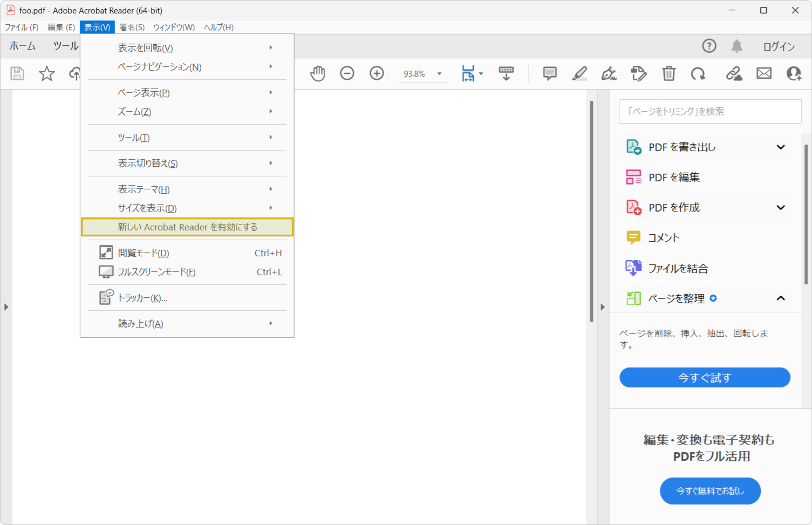Expand the PDF を作成 chevron
The width and height of the screenshot is (812, 525).
[781, 207]
